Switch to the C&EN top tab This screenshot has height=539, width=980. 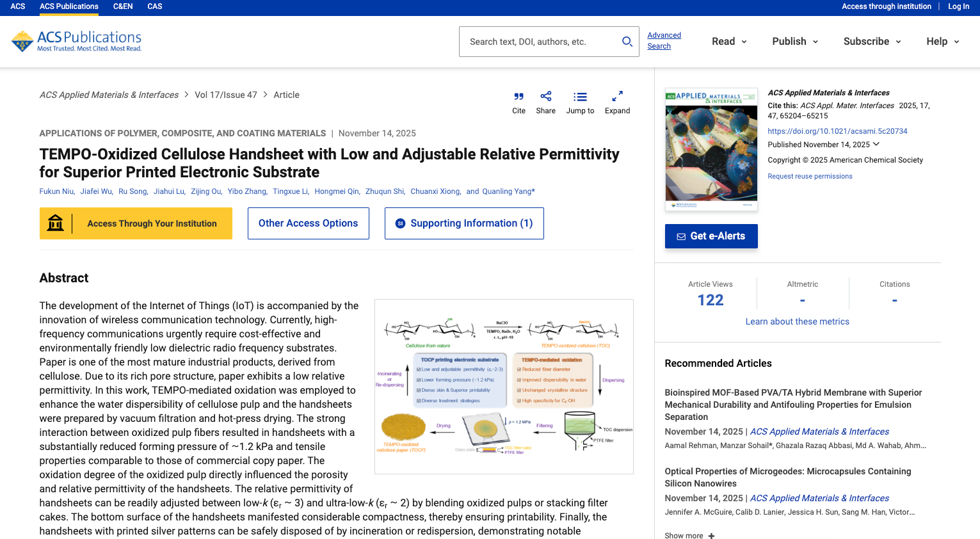click(123, 6)
